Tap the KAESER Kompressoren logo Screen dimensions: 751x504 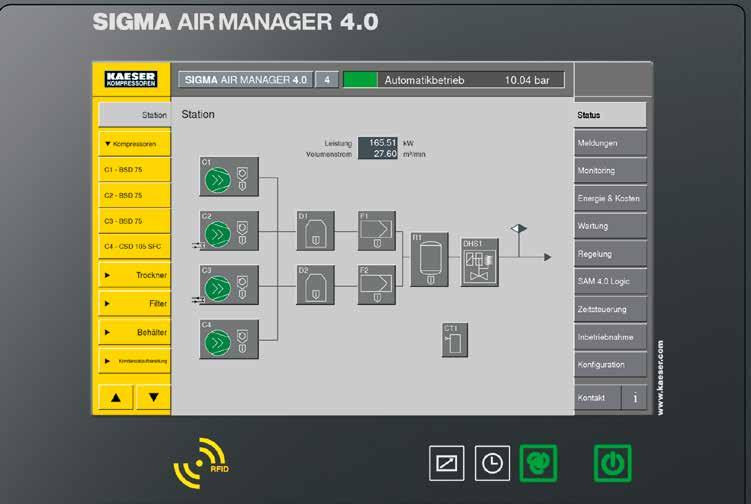[x=131, y=79]
